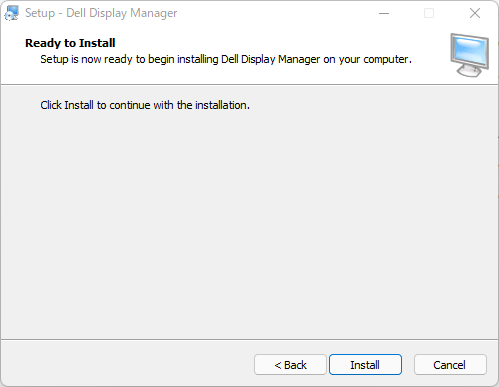Click the 'Setup is now ready' description text

pyautogui.click(x=226, y=59)
